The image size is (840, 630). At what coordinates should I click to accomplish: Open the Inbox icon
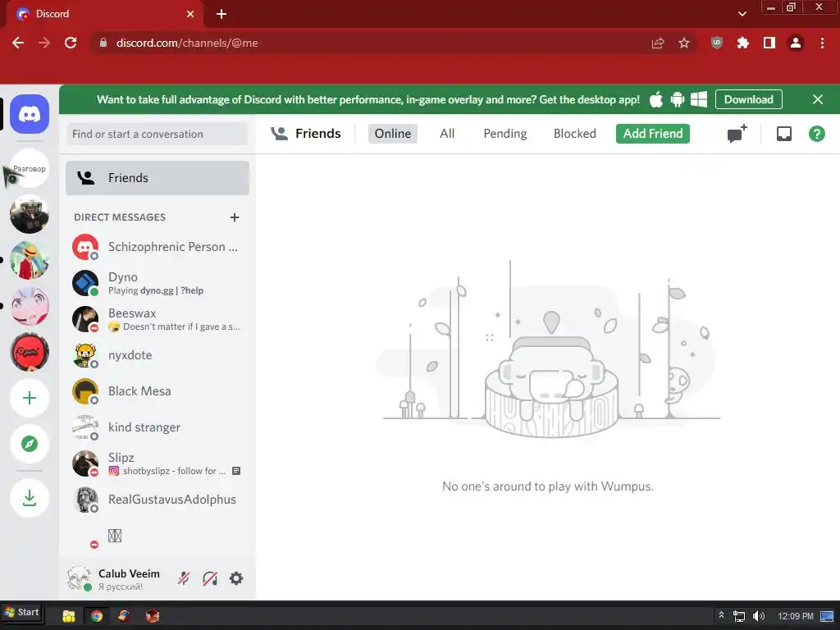click(x=783, y=134)
